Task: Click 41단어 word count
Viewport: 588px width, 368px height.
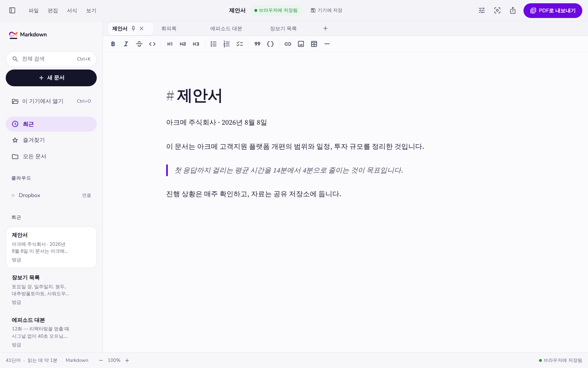Action: 13,360
